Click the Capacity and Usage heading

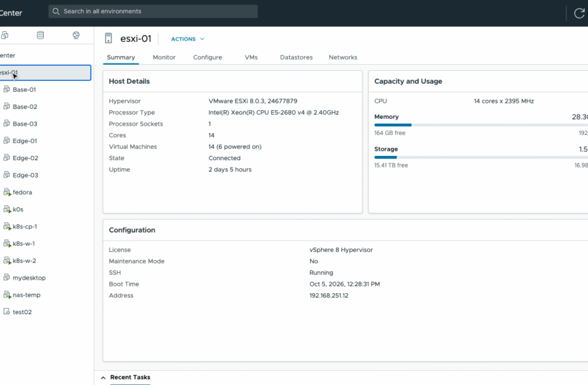[x=408, y=81]
